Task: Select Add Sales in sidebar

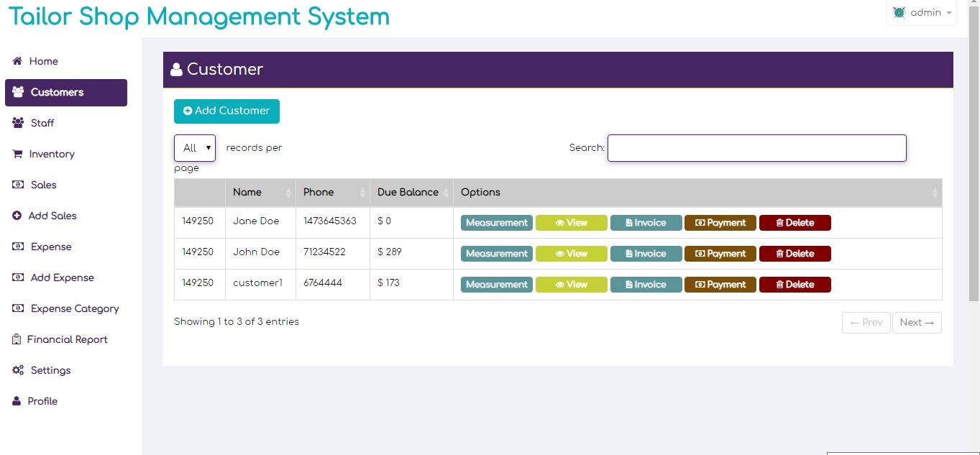Action: tap(45, 216)
